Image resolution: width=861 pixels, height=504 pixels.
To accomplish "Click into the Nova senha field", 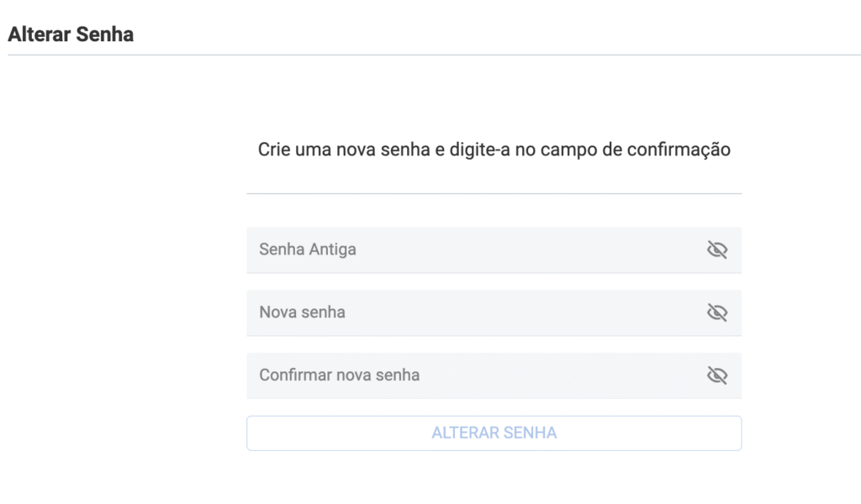I will tap(471, 312).
